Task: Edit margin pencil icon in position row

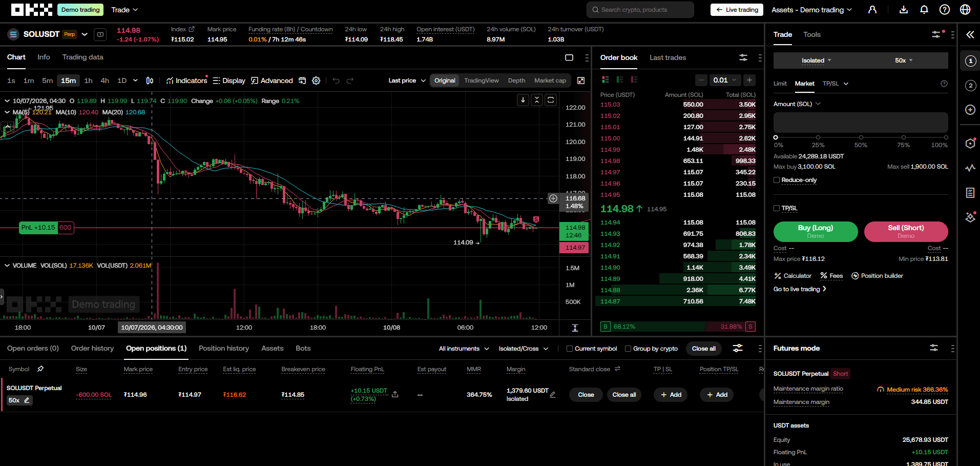Action: click(x=553, y=395)
